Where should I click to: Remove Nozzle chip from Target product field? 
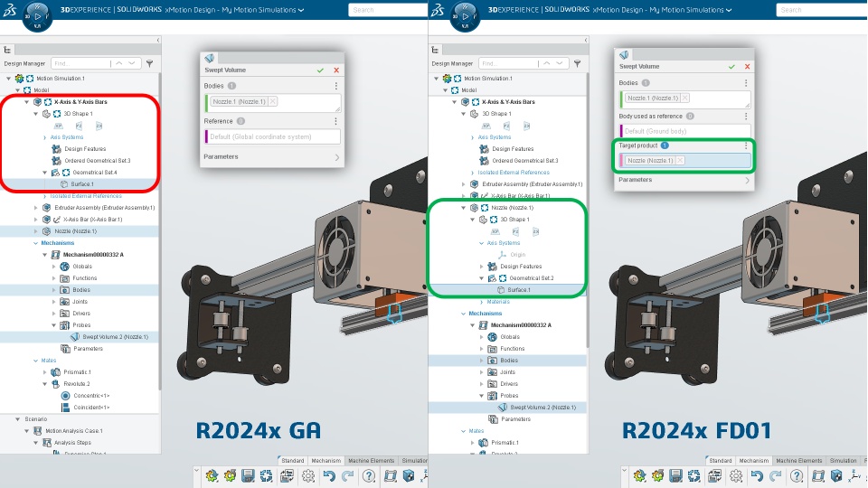tap(680, 161)
